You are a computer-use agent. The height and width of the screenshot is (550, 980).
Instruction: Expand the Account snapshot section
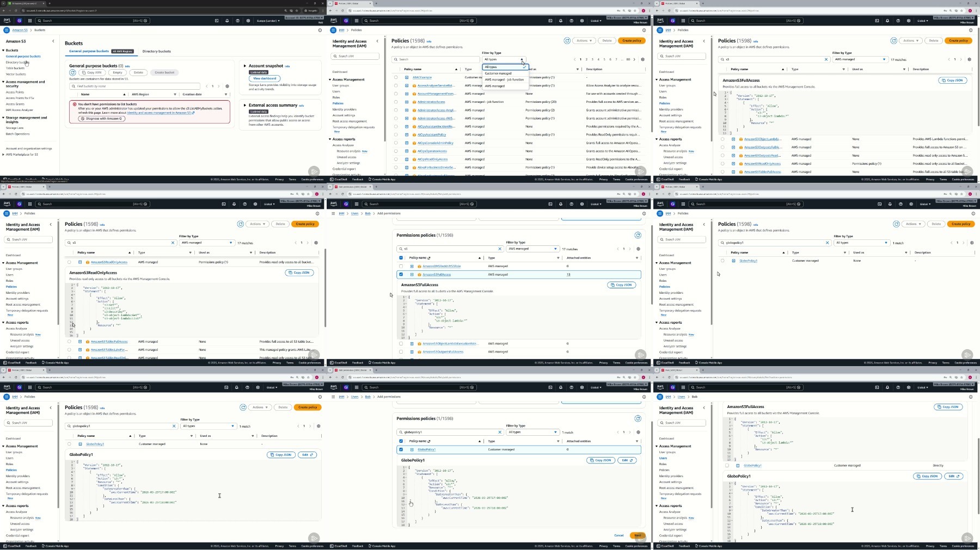pos(245,66)
